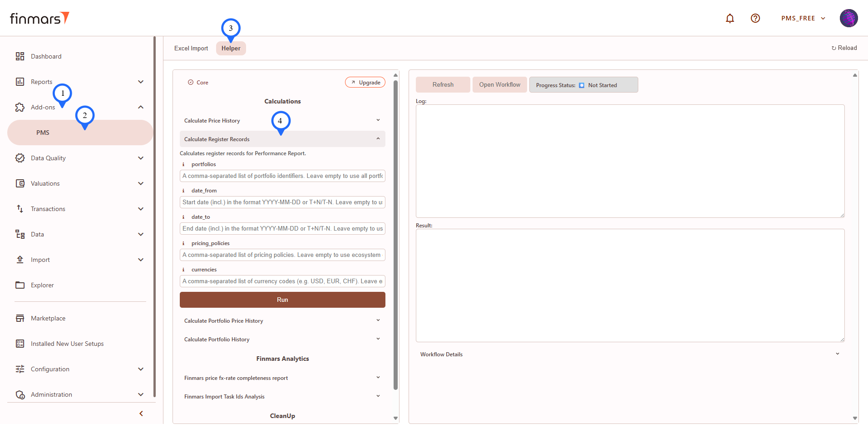Switch to the Excel Import tab

point(191,48)
